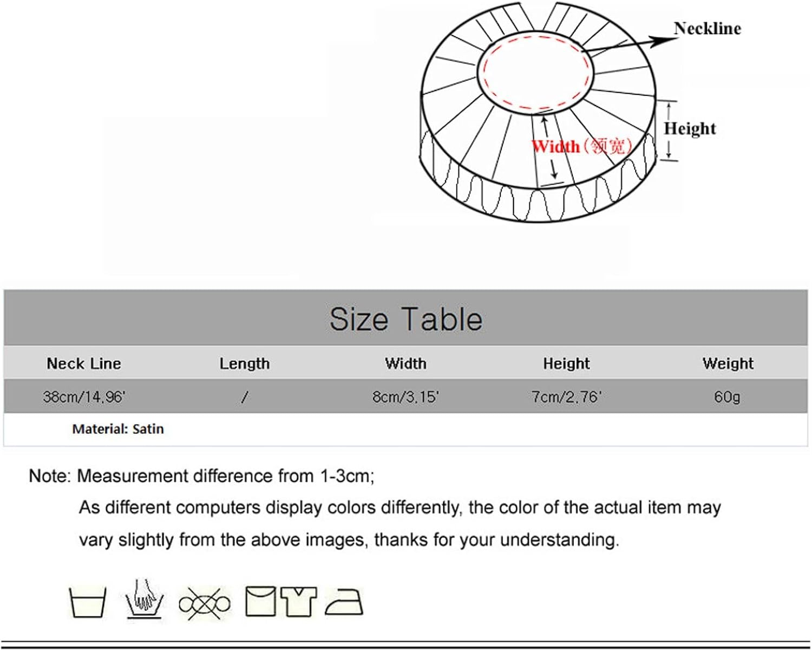This screenshot has width=812, height=651.
Task: Click the Material: Satin text
Action: pyautogui.click(x=117, y=429)
